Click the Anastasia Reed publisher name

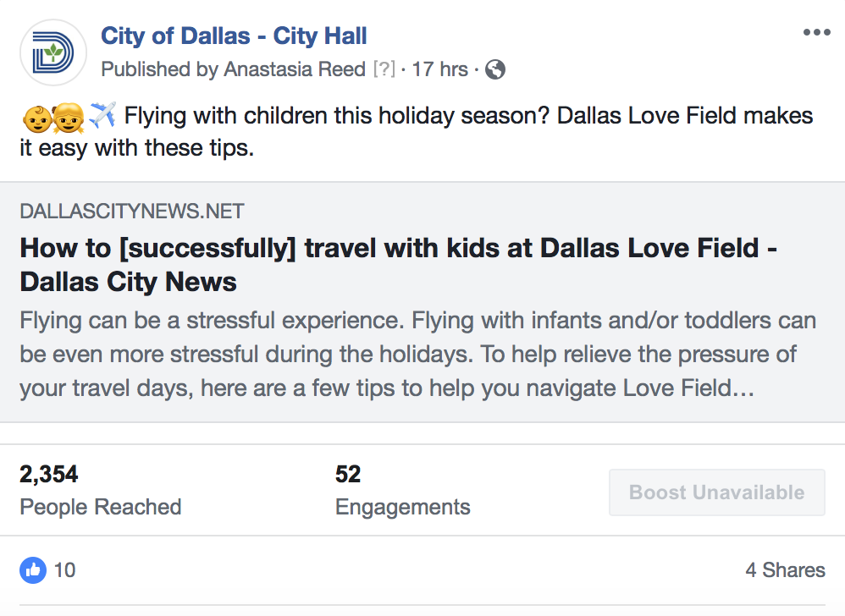click(x=295, y=69)
